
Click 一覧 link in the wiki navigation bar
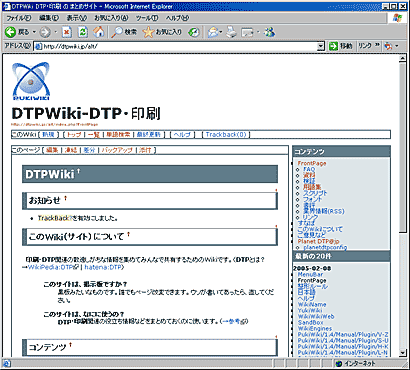point(94,134)
